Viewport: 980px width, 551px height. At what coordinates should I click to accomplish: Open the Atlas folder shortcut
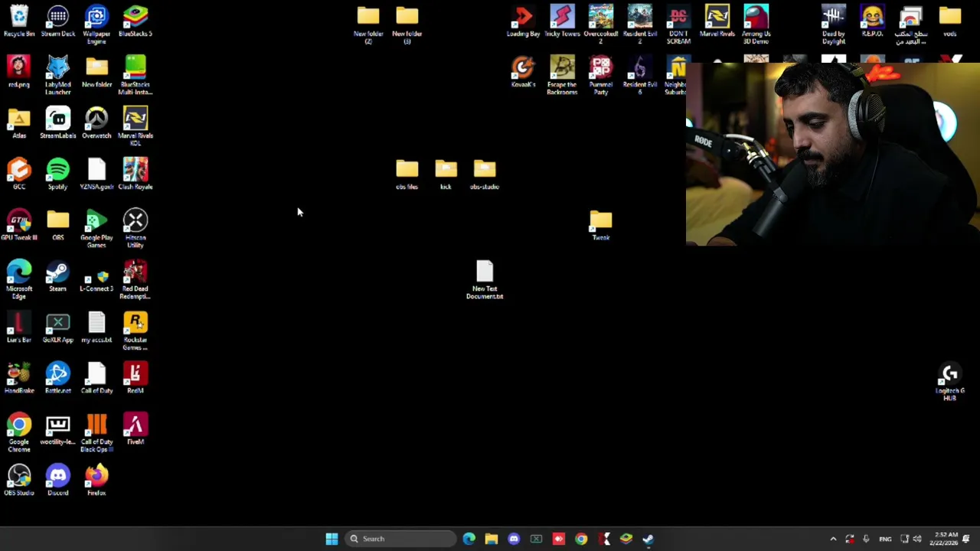click(x=19, y=123)
